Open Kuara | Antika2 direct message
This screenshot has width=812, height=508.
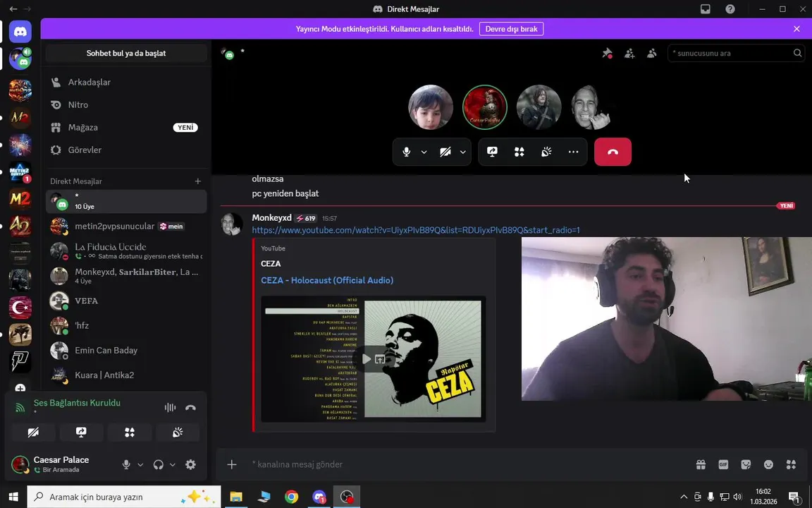tap(126, 375)
